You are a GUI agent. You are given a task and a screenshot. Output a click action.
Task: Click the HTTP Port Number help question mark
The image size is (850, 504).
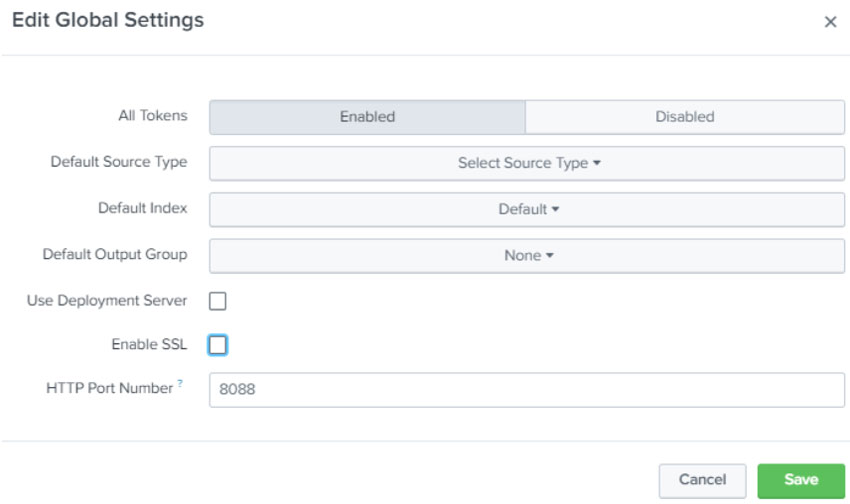point(180,385)
